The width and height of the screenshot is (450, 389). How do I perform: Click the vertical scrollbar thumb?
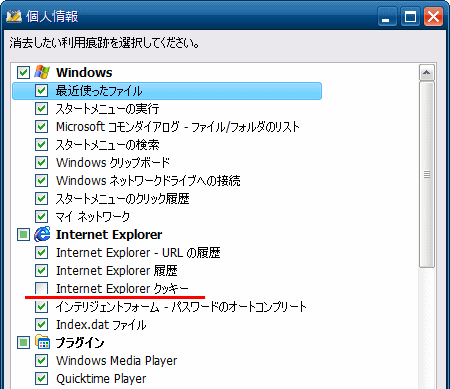[427, 174]
